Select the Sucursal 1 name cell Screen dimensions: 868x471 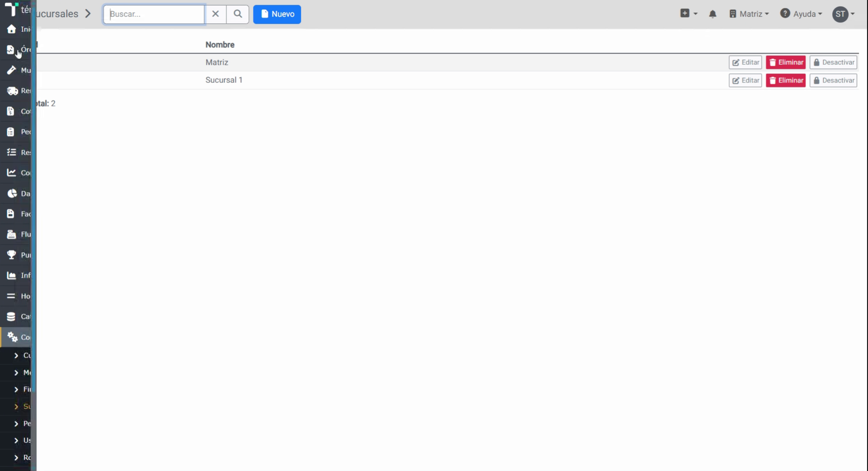pyautogui.click(x=224, y=80)
